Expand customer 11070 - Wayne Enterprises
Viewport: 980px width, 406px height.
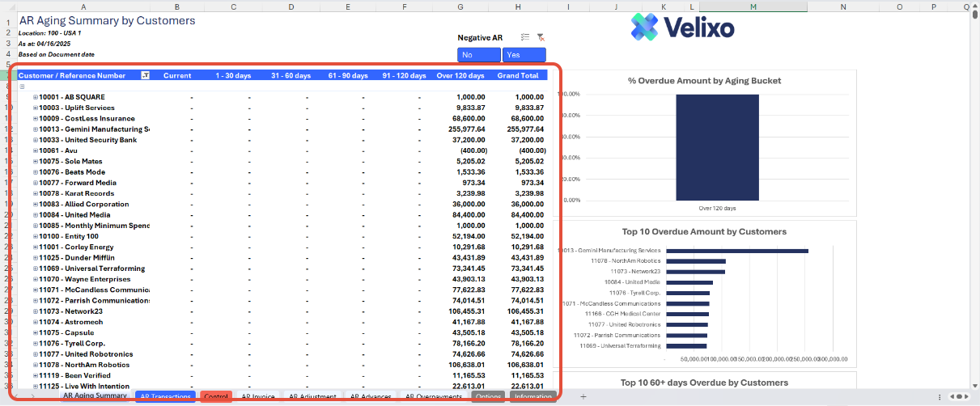pyautogui.click(x=36, y=279)
